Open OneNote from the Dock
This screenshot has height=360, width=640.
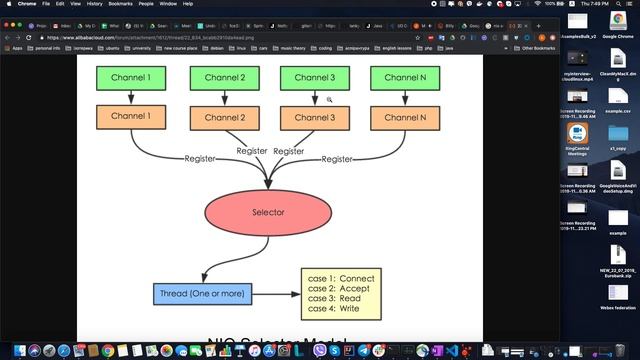click(x=437, y=351)
